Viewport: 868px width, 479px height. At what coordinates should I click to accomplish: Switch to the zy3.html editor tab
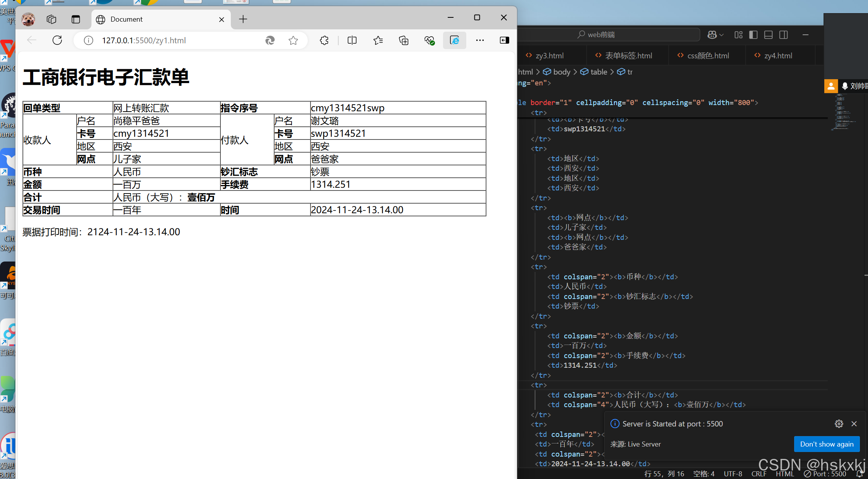[x=549, y=56]
